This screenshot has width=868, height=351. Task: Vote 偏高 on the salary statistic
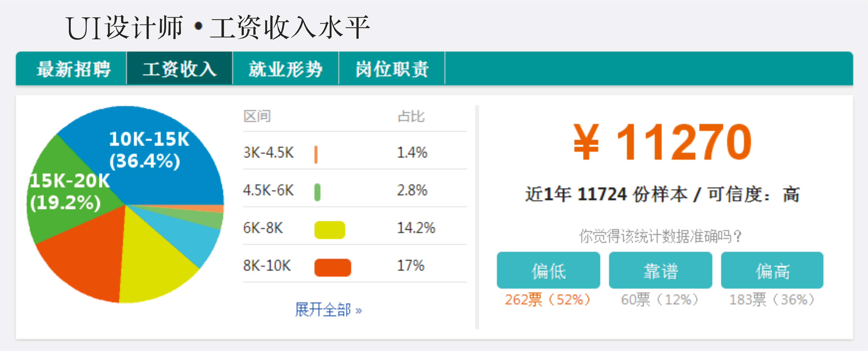[x=772, y=270]
